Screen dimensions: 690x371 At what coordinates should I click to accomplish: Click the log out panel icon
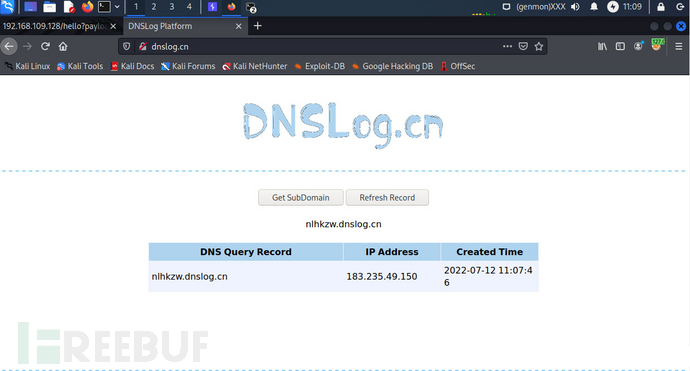680,7
